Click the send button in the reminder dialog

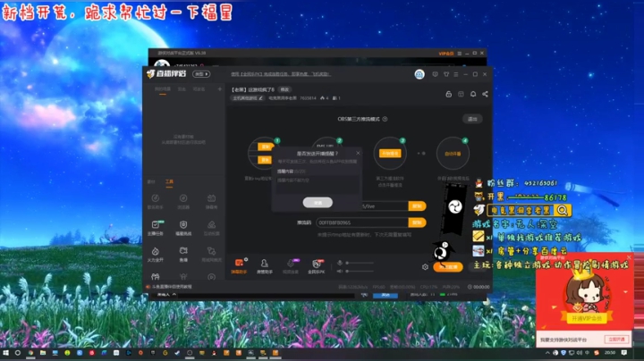click(318, 203)
